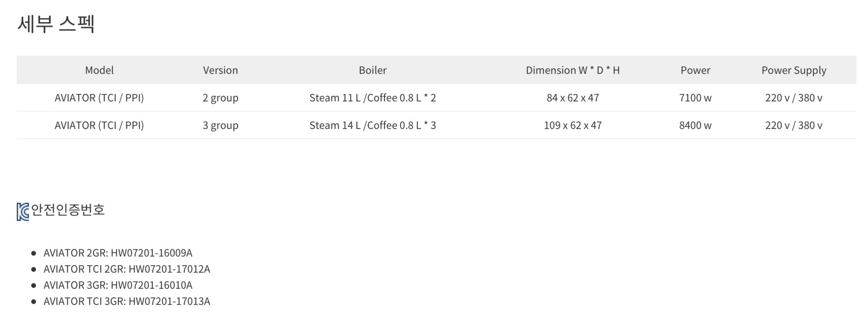Click the Boiler column header
The image size is (868, 323).
[x=373, y=70]
